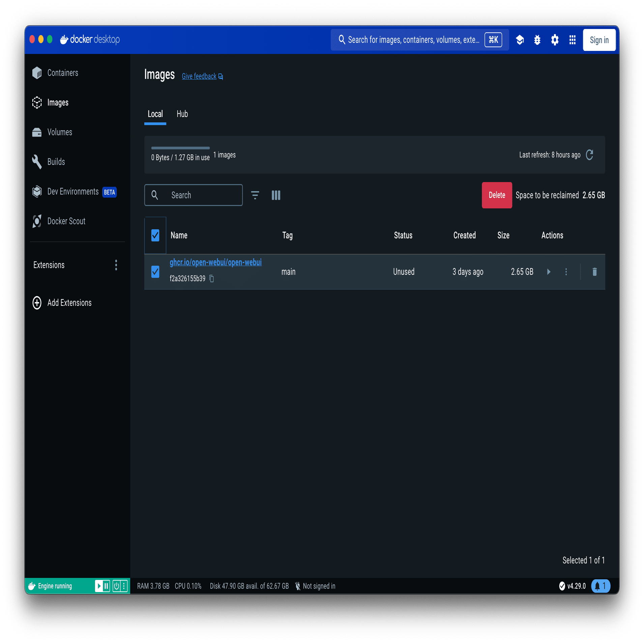Click 'RAM 3.78 GB' in status bar
Image resolution: width=644 pixels, height=644 pixels.
point(153,586)
